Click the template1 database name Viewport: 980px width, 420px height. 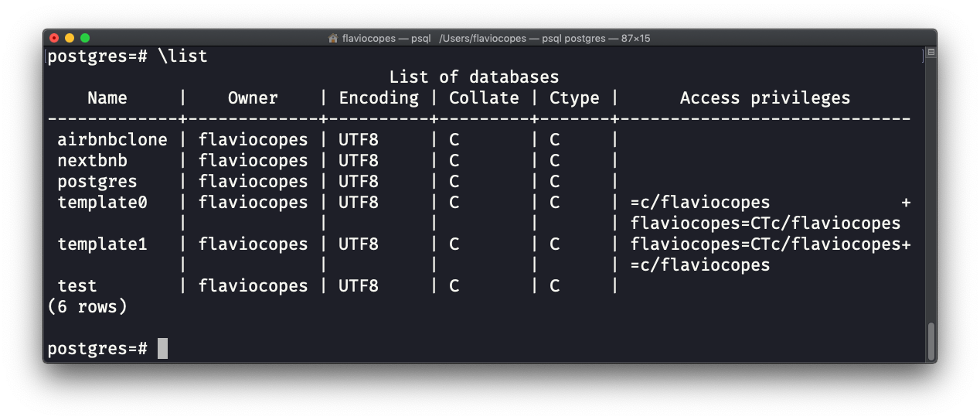[102, 244]
